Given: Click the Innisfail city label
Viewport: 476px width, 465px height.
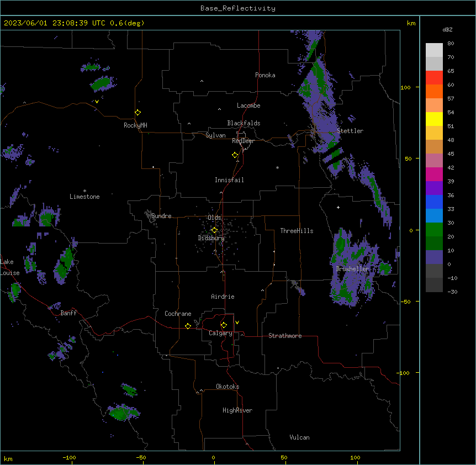Looking at the screenshot, I should coord(229,180).
